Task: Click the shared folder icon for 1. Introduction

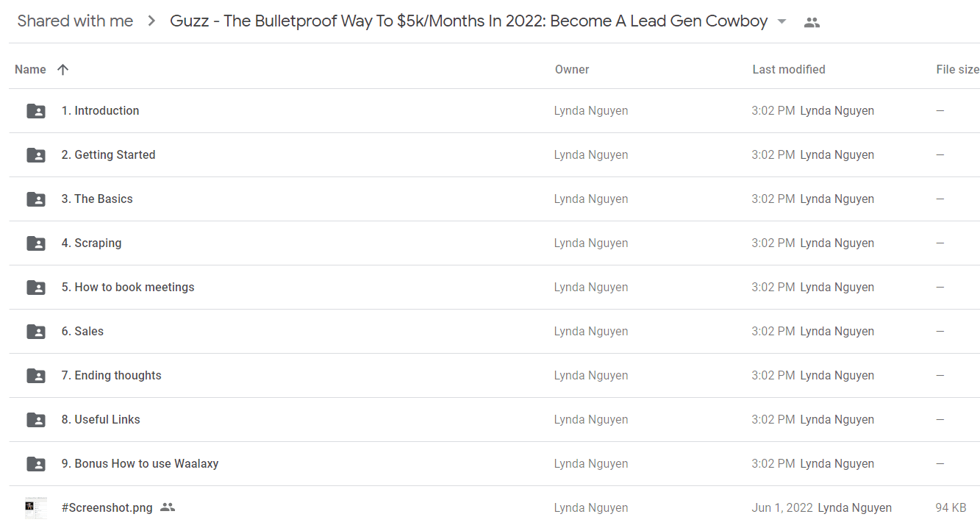Action: [36, 111]
